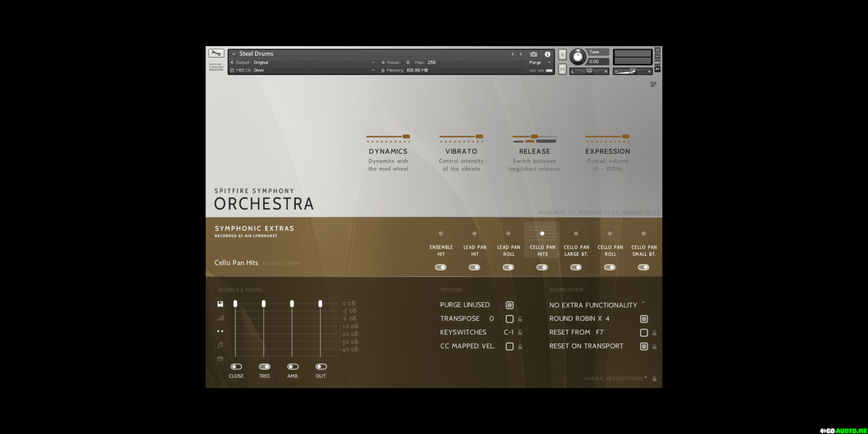
Task: Click the padlock next to Transpose
Action: click(x=520, y=319)
